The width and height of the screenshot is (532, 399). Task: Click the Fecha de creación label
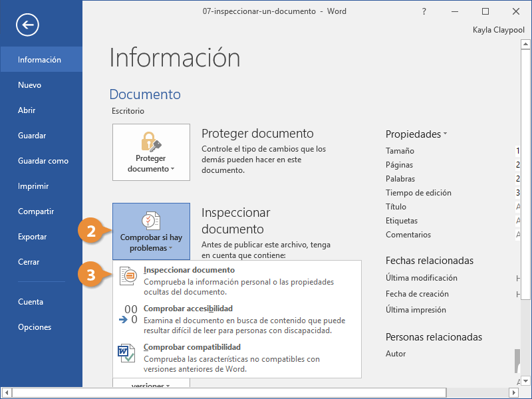[x=417, y=294]
